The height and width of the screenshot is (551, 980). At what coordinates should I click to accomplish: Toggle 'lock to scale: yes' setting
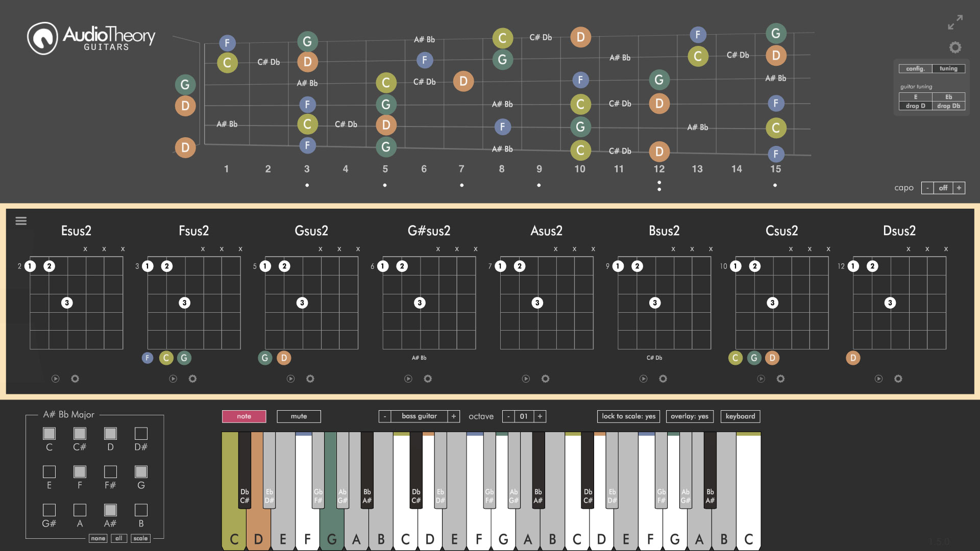[x=628, y=416]
